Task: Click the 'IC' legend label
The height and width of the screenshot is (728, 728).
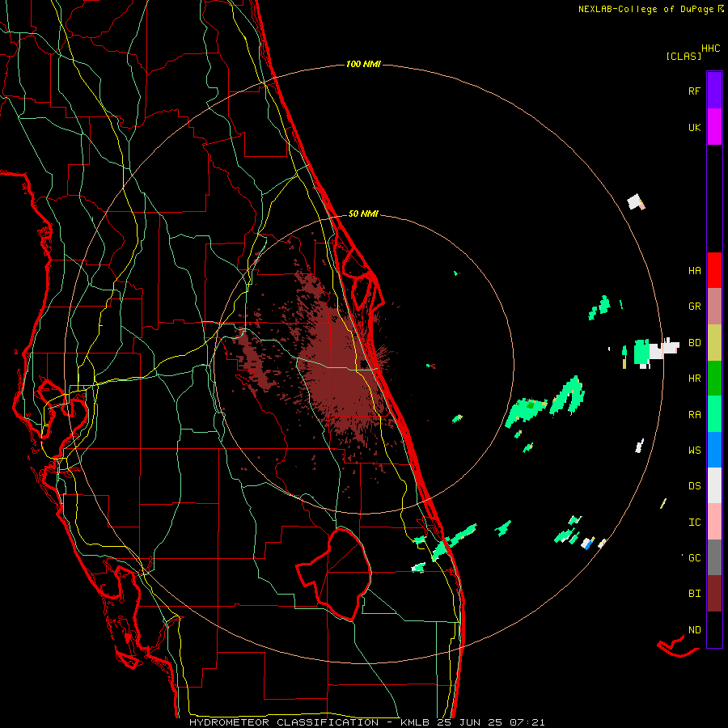Action: (694, 523)
